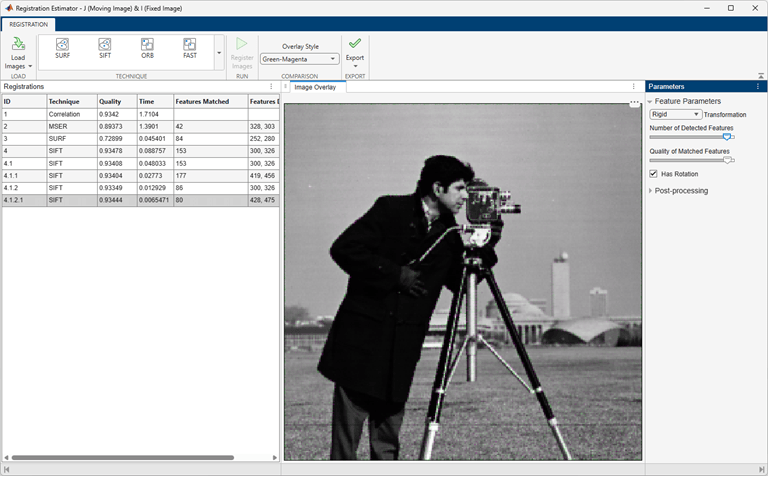Click the cell value 419, 456
This screenshot has width=768, height=477.
[x=263, y=175]
